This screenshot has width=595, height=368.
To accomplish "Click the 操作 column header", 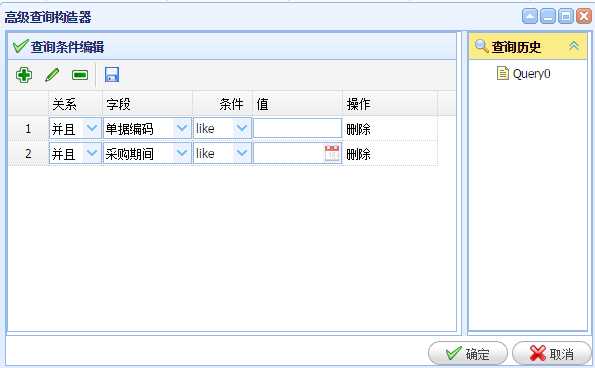I will [390, 104].
